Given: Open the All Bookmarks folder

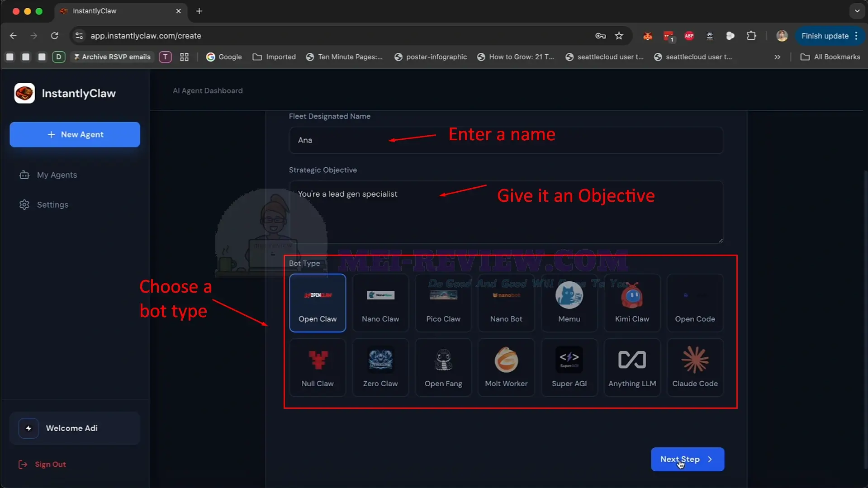Looking at the screenshot, I should tap(830, 57).
